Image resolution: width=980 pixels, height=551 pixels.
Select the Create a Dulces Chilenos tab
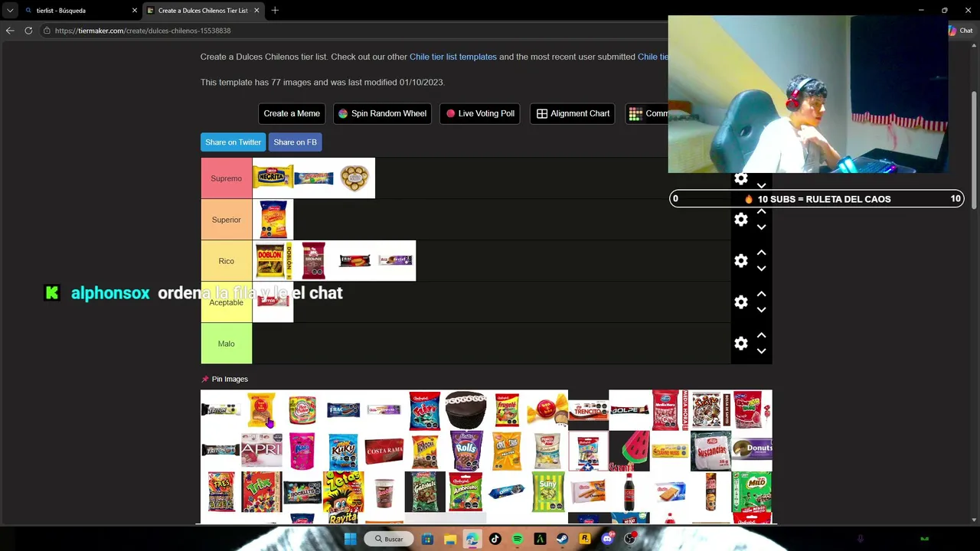203,11
